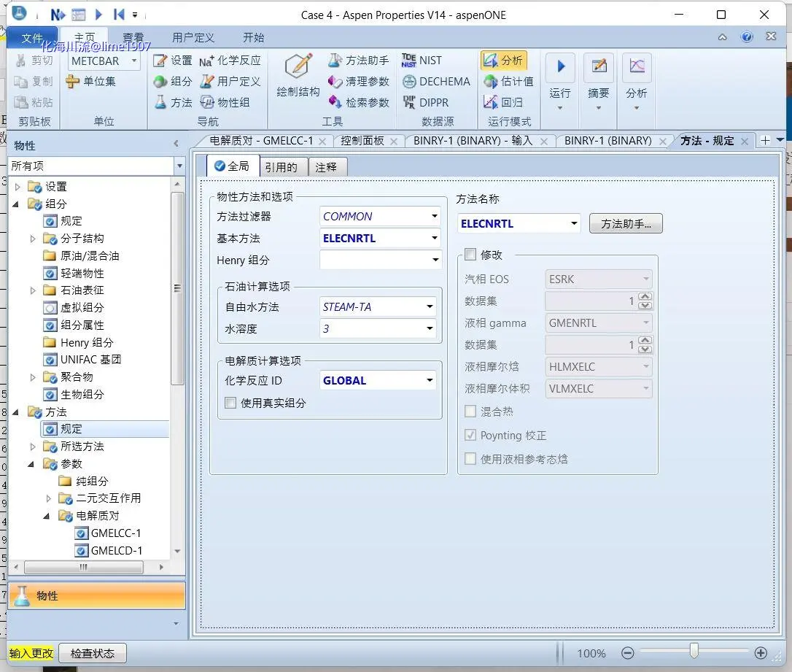
Task: Toggle 使用液相参考态焓 checkbox
Action: point(470,459)
